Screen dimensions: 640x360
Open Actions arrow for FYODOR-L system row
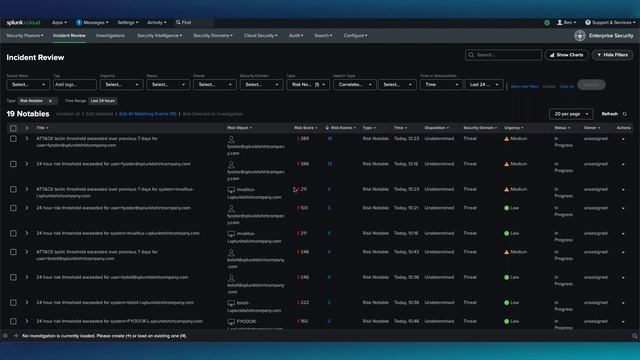(x=623, y=322)
